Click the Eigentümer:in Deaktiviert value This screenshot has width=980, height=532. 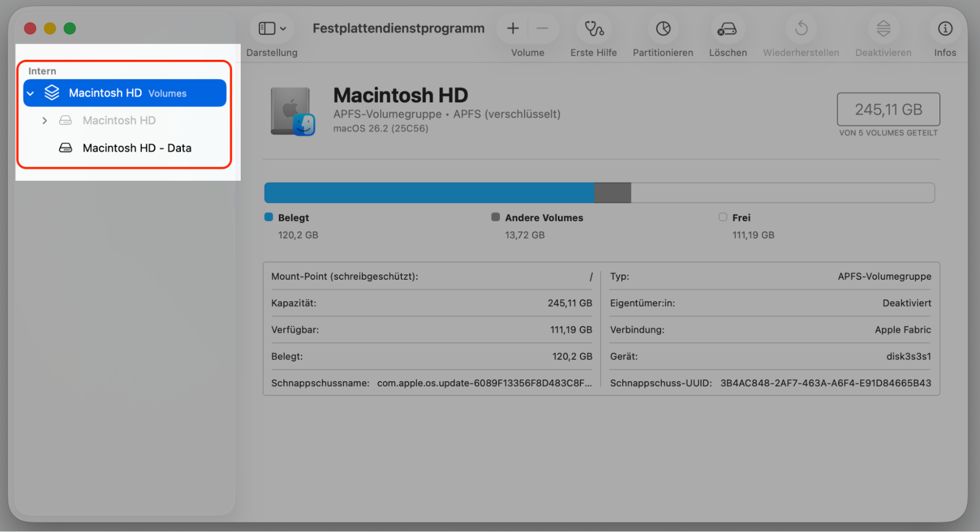pyautogui.click(x=906, y=303)
